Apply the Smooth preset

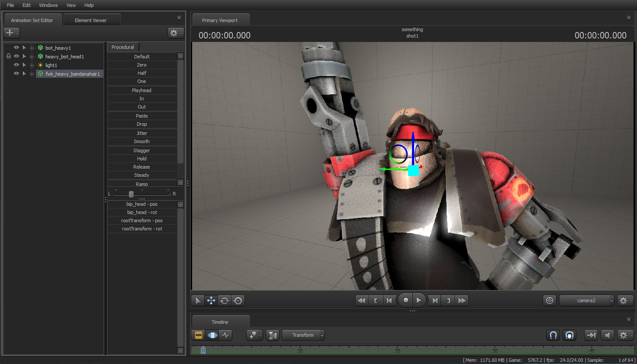point(142,141)
